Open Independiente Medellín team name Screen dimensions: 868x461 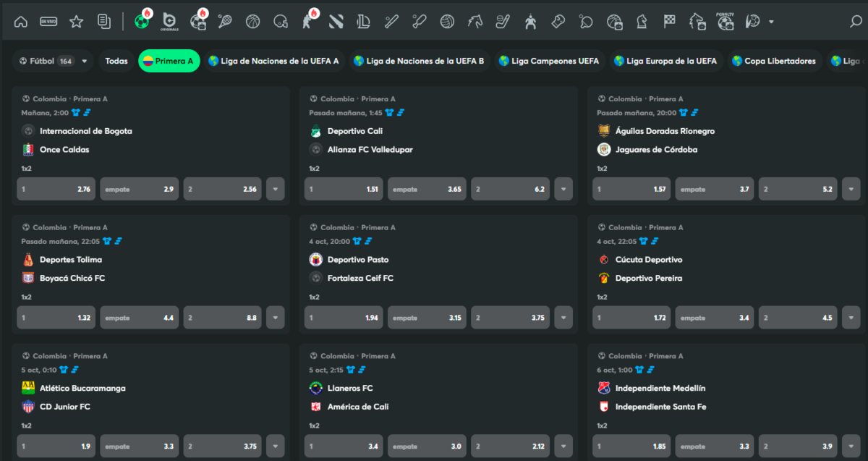pyautogui.click(x=660, y=389)
